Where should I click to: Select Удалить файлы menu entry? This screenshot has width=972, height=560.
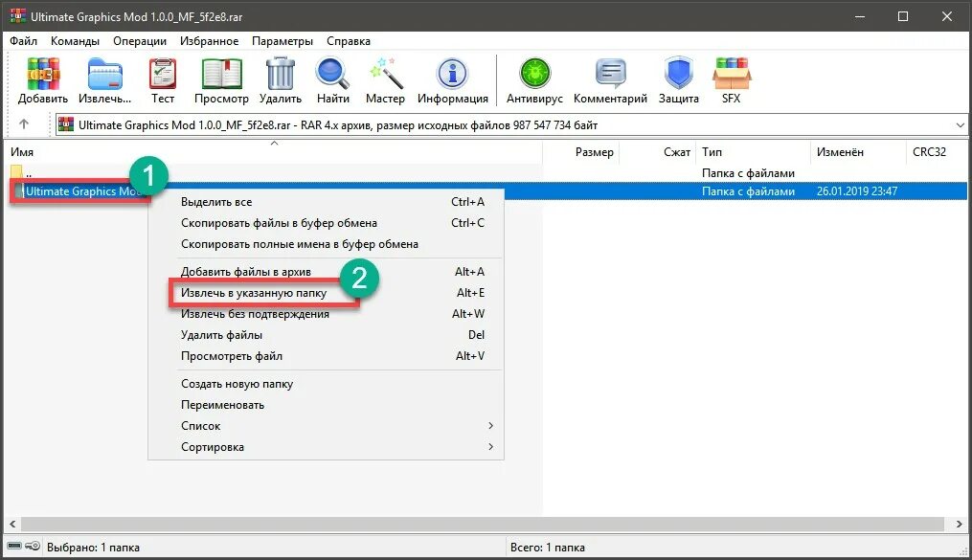tap(326, 334)
